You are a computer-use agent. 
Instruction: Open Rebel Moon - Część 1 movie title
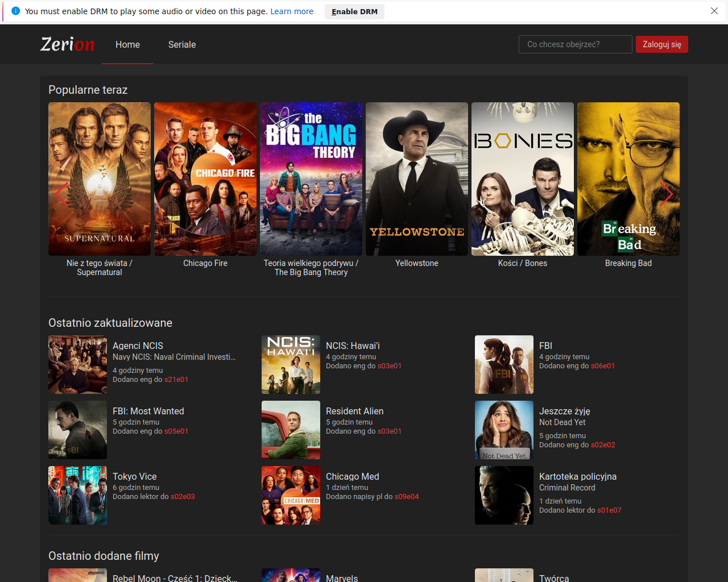click(x=175, y=577)
